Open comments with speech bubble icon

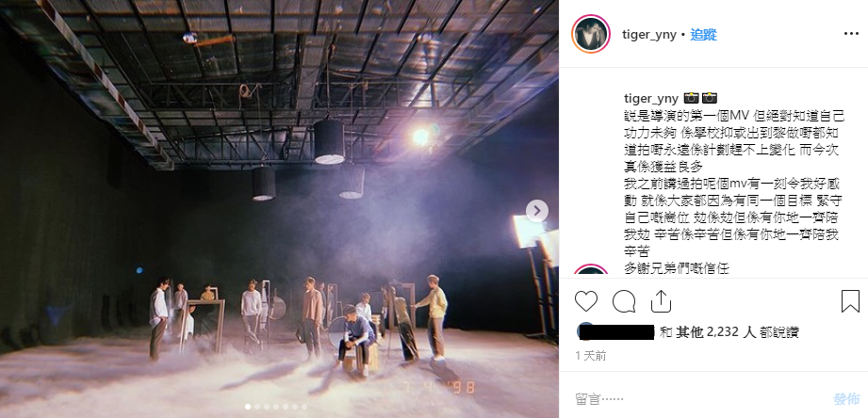click(624, 301)
